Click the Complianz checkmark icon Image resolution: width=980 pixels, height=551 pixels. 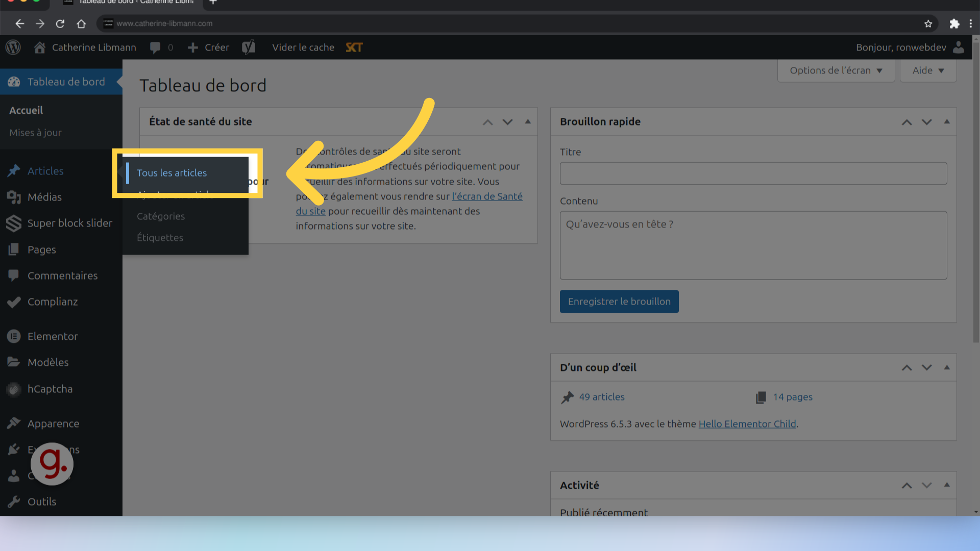click(x=14, y=302)
